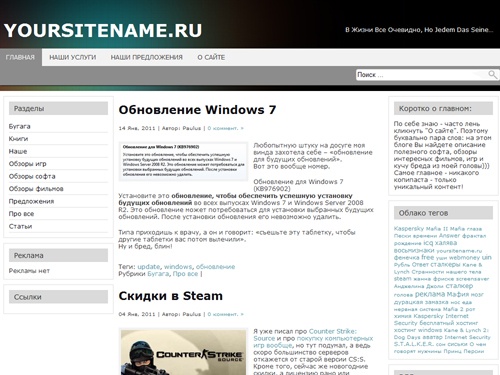Click the S.T.A.L.K.E.R. tag in cloud
Image resolution: width=500 pixels, height=375 pixels.
[x=414, y=344]
